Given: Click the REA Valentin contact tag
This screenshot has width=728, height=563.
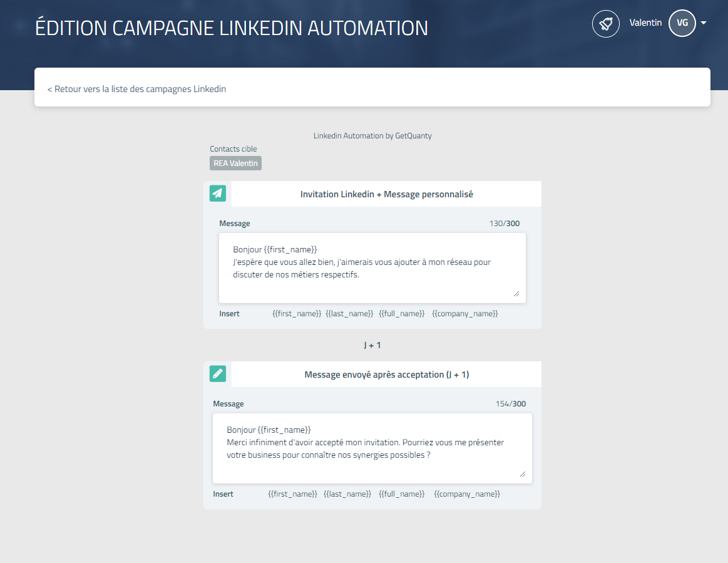Looking at the screenshot, I should (235, 163).
